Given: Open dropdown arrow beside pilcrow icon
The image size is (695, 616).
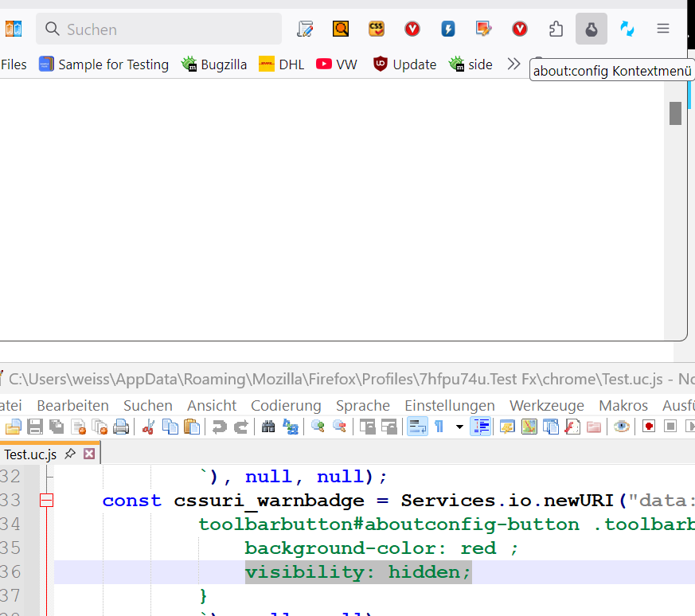Looking at the screenshot, I should pos(459,427).
